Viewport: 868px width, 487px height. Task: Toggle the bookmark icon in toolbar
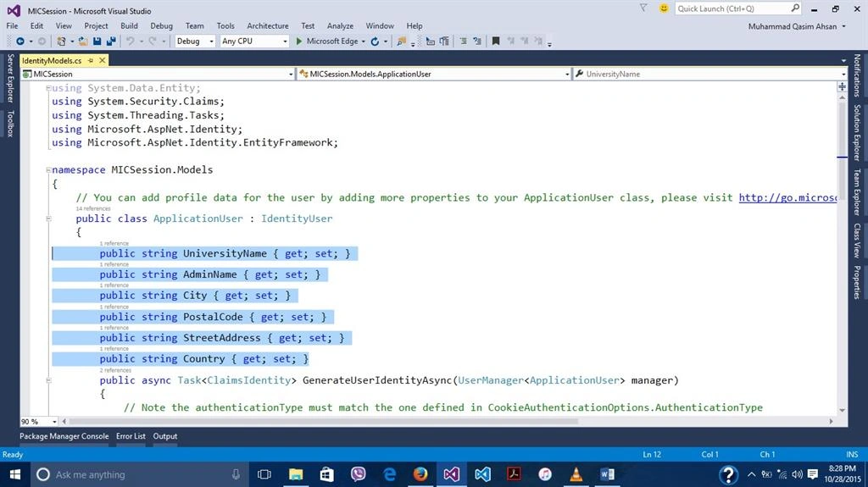(x=496, y=41)
